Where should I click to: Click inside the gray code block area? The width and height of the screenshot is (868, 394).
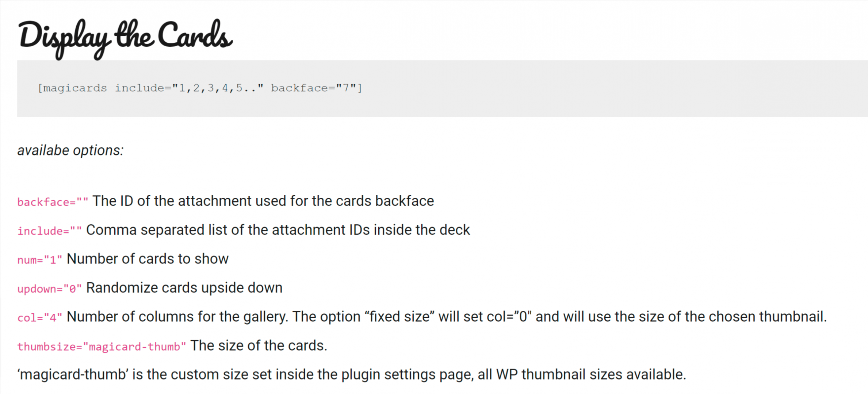tap(442, 89)
